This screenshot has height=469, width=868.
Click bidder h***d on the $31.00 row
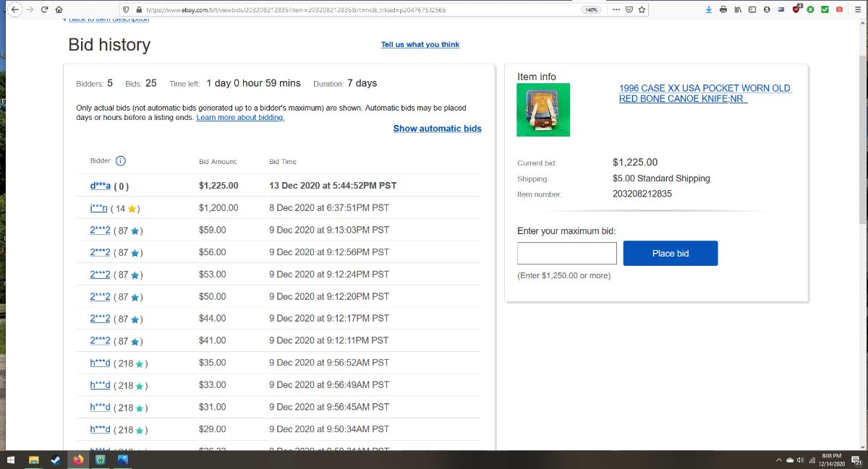[x=100, y=407]
